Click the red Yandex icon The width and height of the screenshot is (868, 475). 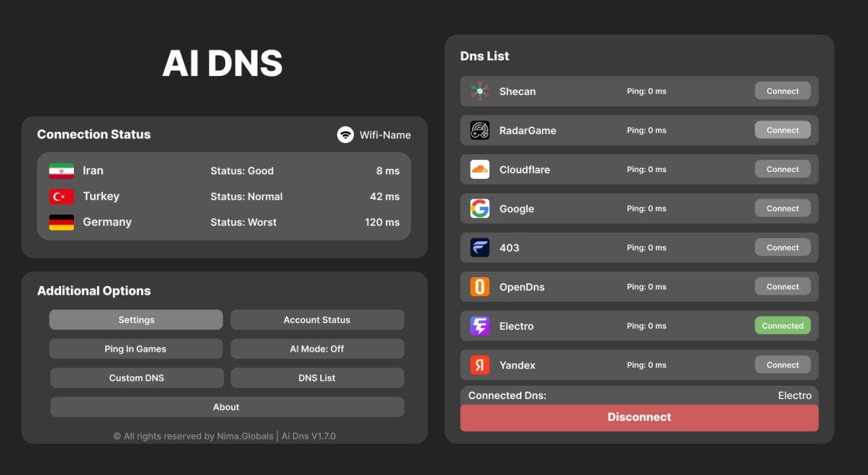[x=479, y=365]
